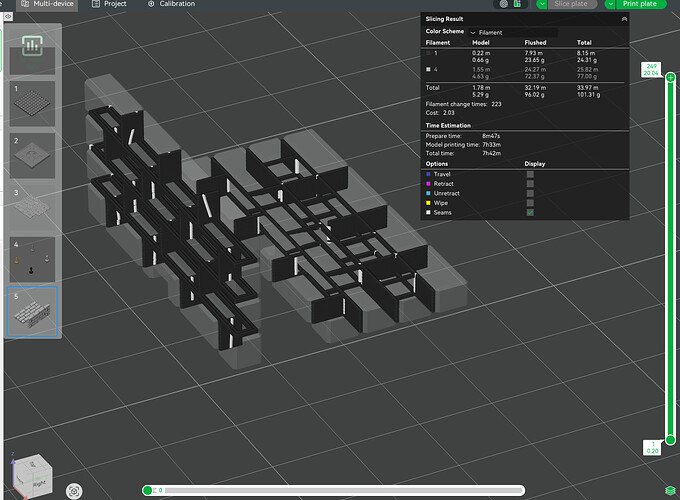Select plate 5 thumbnail
Screen dimensions: 680x500
[x=32, y=312]
